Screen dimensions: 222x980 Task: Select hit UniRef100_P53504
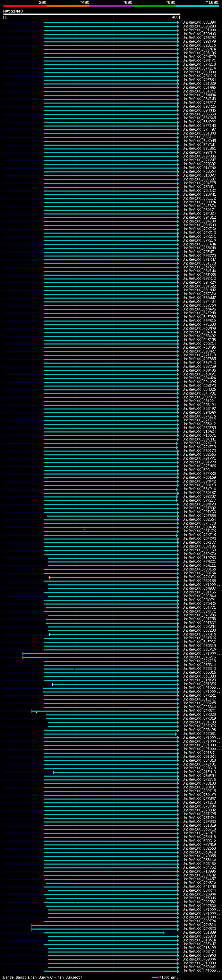pyautogui.click(x=199, y=172)
